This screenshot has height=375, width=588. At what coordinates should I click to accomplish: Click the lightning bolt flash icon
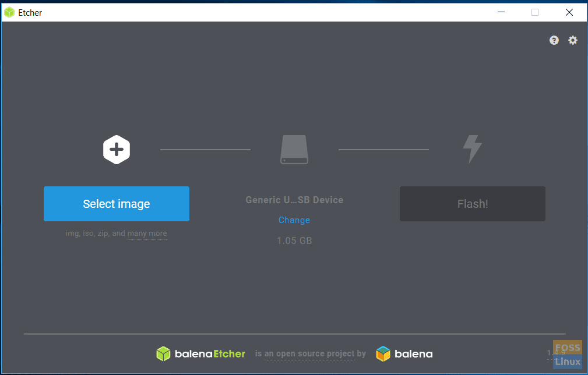click(473, 149)
